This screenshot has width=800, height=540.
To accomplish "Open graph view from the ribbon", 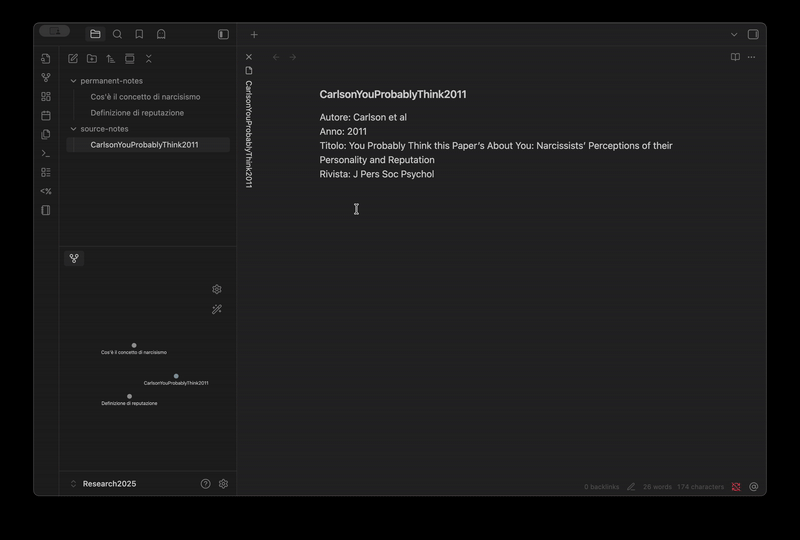I will pyautogui.click(x=46, y=78).
